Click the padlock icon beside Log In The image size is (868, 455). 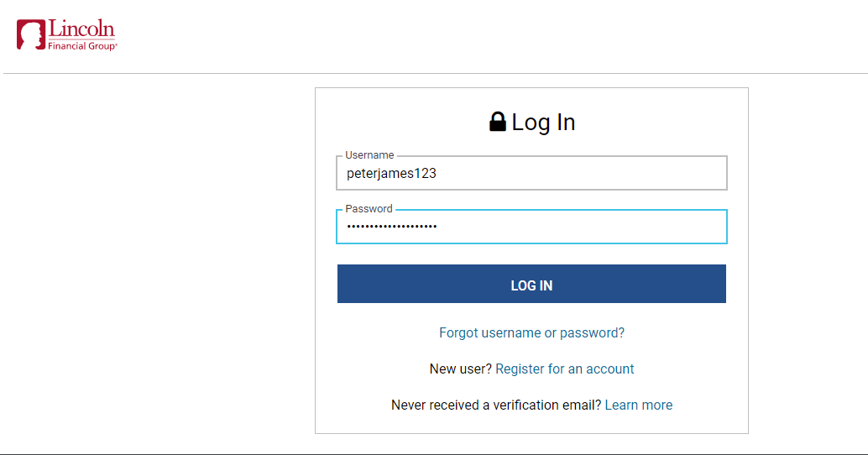coord(498,122)
